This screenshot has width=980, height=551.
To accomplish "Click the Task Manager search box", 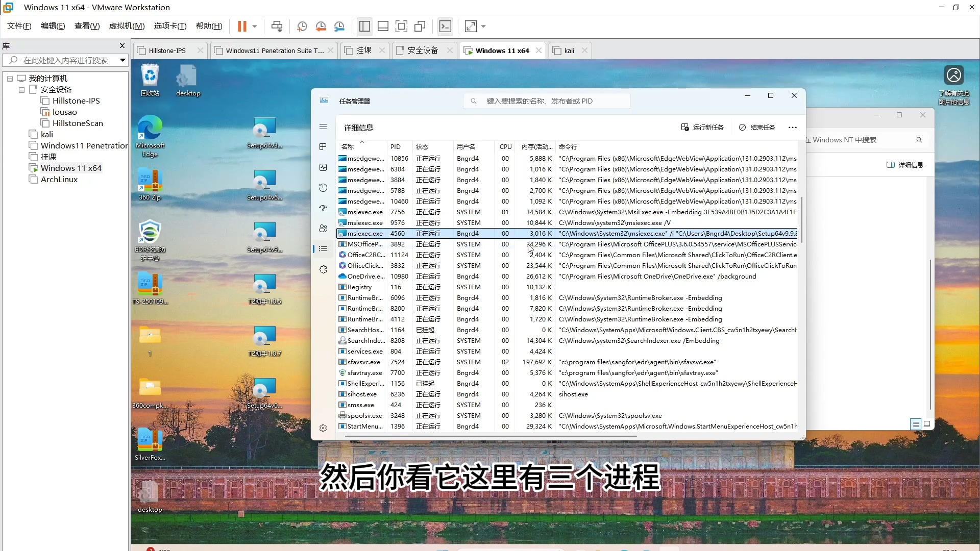I will point(547,101).
